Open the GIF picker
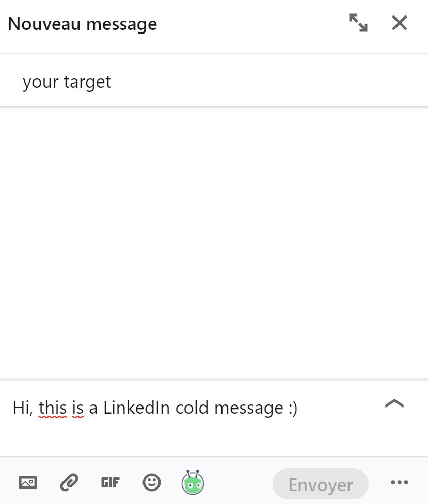The height and width of the screenshot is (504, 428). point(110,483)
